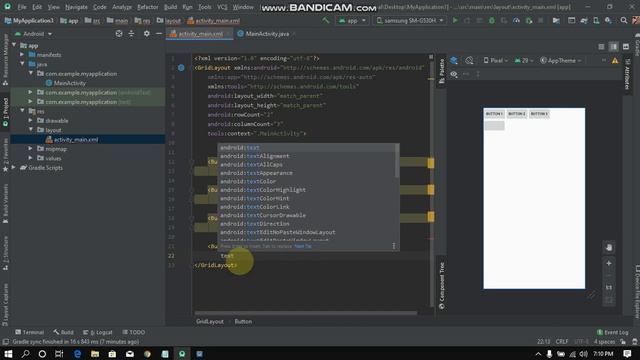The height and width of the screenshot is (360, 640).
Task: Open the File menu
Action: [22, 7]
